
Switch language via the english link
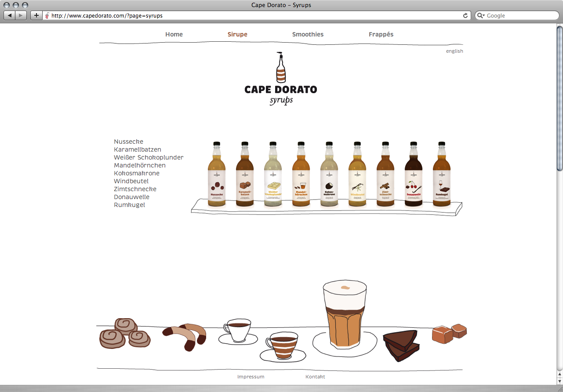point(454,51)
